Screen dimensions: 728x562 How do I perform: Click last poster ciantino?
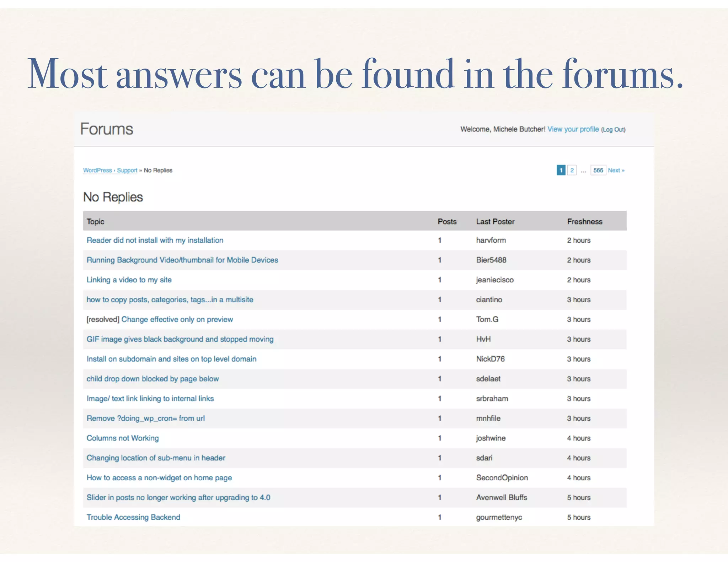(x=489, y=300)
